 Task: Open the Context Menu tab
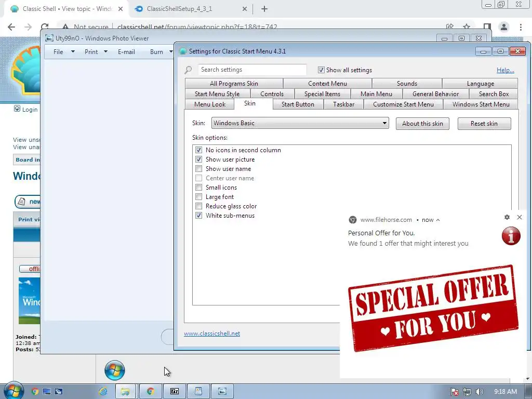[327, 84]
